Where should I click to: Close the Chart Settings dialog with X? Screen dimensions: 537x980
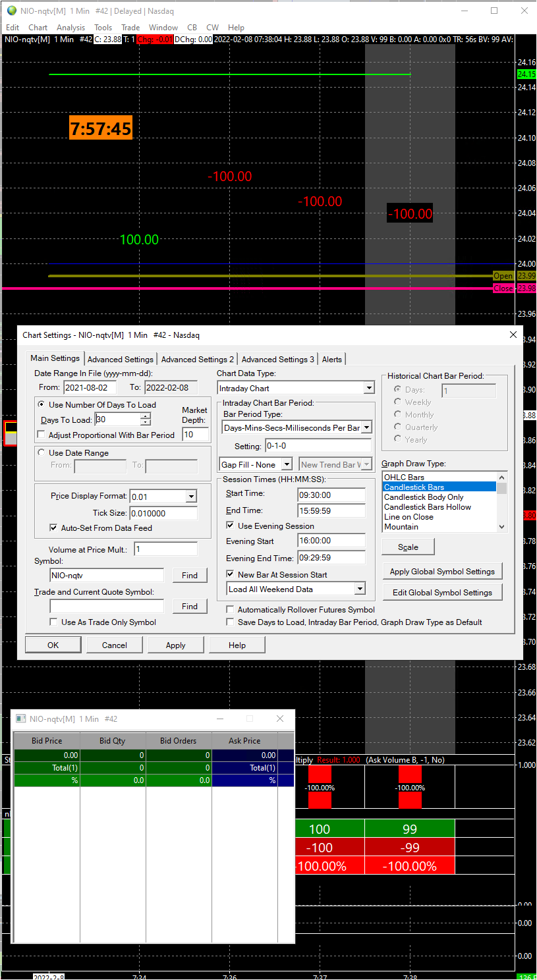[x=513, y=335]
